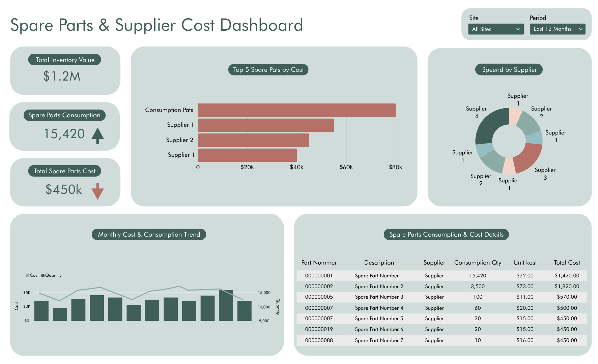Click the Unit kost column header
This screenshot has width=598, height=364.
pyautogui.click(x=525, y=263)
